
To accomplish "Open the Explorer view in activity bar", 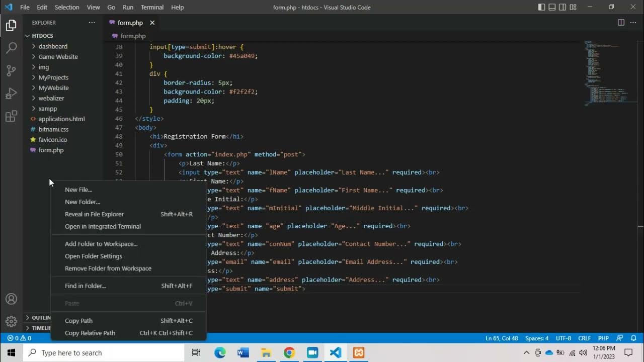I will pyautogui.click(x=11, y=25).
